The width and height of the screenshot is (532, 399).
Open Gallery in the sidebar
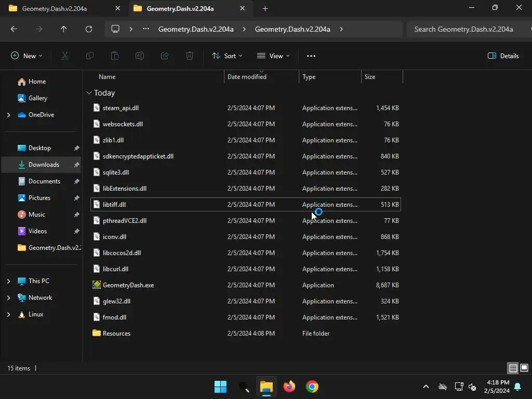[37, 98]
